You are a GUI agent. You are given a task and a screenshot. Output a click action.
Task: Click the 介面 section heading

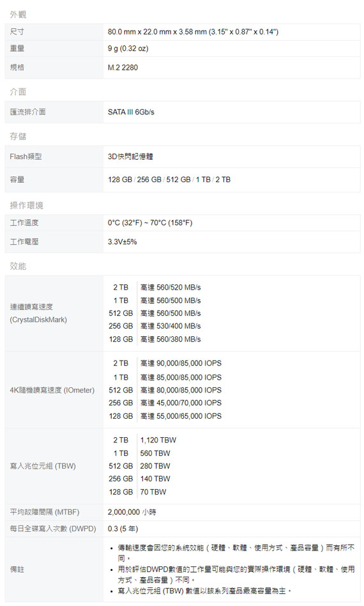18,91
